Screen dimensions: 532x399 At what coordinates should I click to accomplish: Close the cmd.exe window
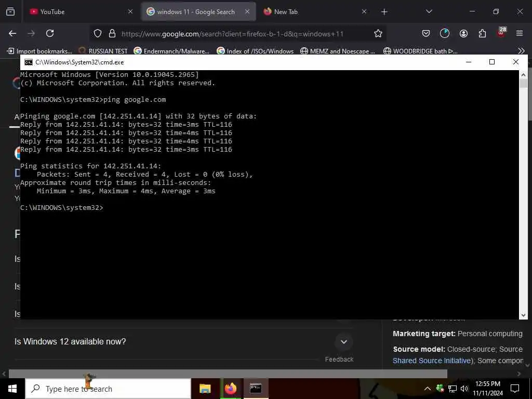click(x=516, y=62)
